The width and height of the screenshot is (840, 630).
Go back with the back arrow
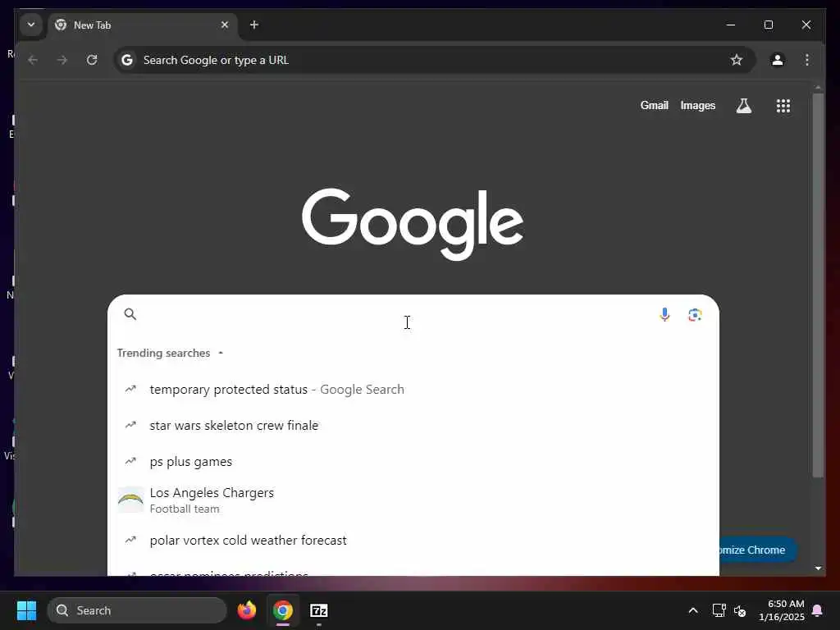pyautogui.click(x=33, y=60)
